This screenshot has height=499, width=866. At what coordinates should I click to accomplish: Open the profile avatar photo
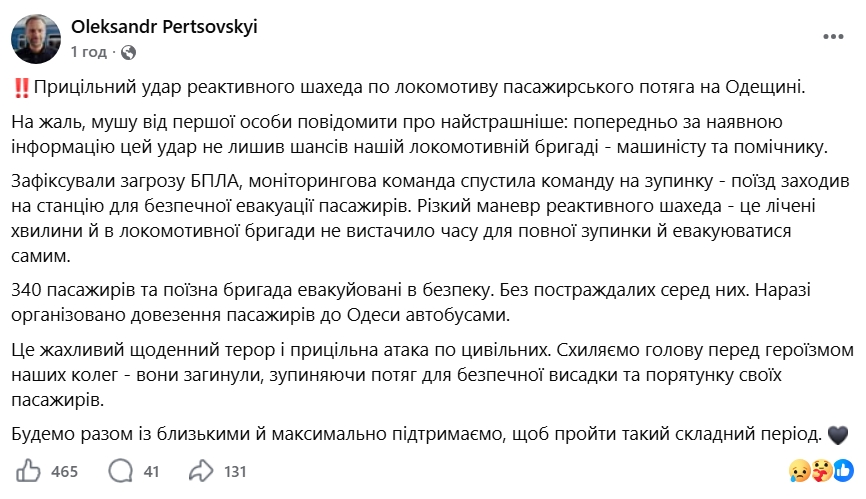pos(36,39)
